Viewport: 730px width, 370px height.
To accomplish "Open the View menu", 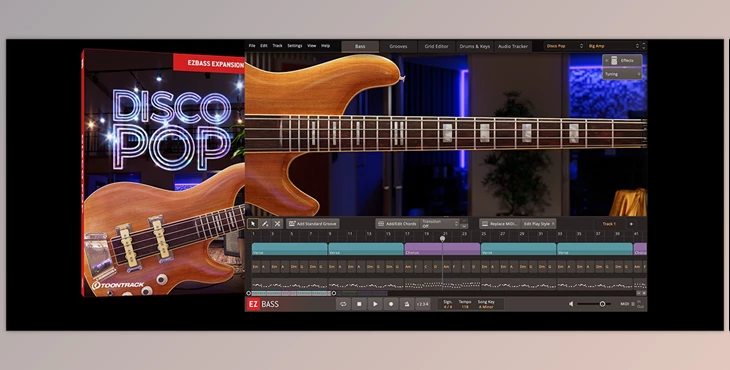I will click(311, 46).
